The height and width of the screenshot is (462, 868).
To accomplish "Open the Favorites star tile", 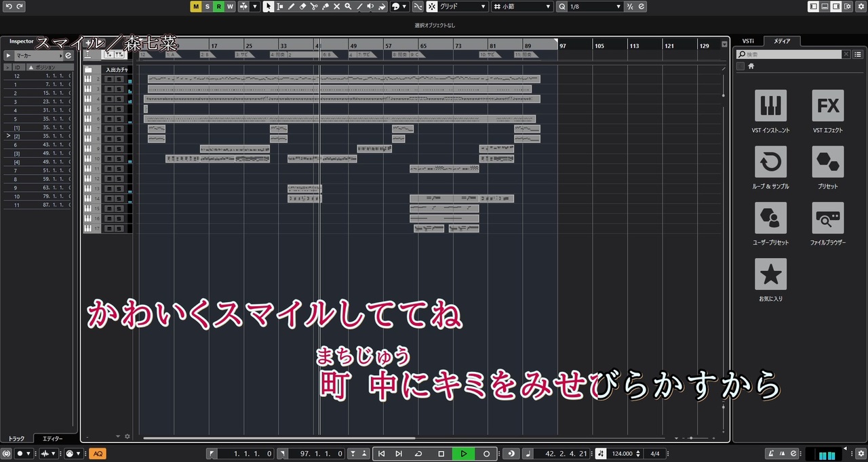I will (x=770, y=274).
